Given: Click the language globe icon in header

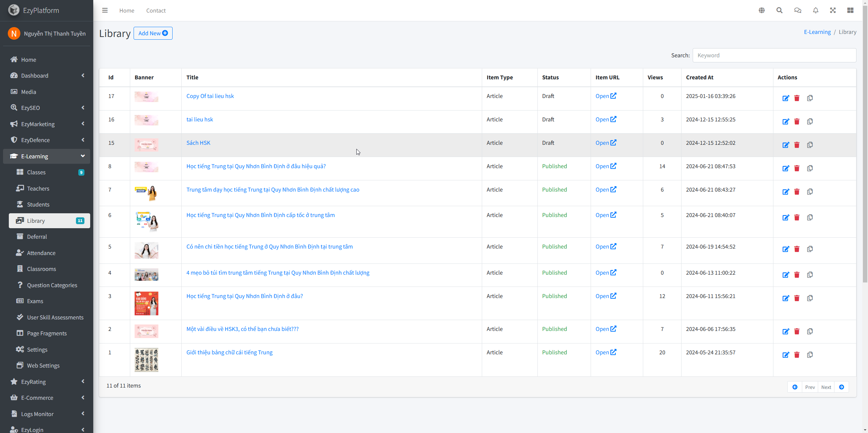Looking at the screenshot, I should 762,11.
